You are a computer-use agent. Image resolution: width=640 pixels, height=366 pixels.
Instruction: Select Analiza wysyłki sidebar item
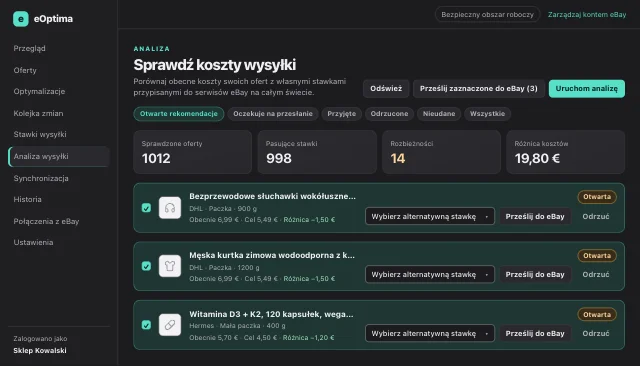(x=59, y=156)
